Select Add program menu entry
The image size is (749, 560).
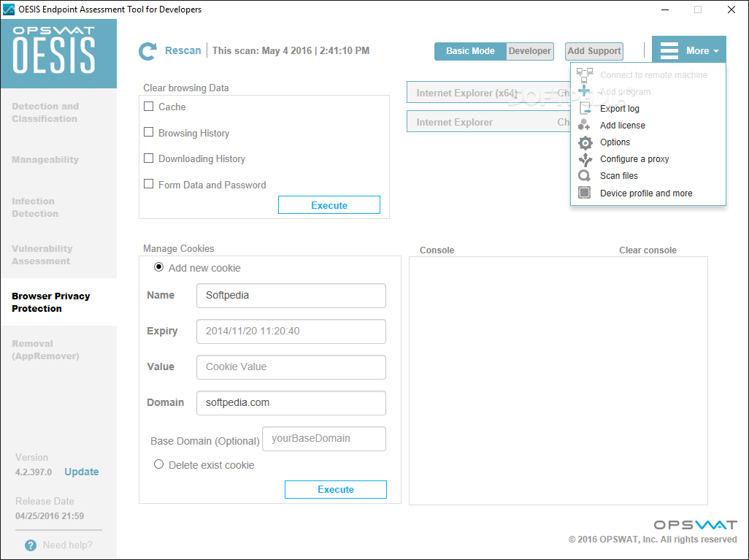[626, 92]
